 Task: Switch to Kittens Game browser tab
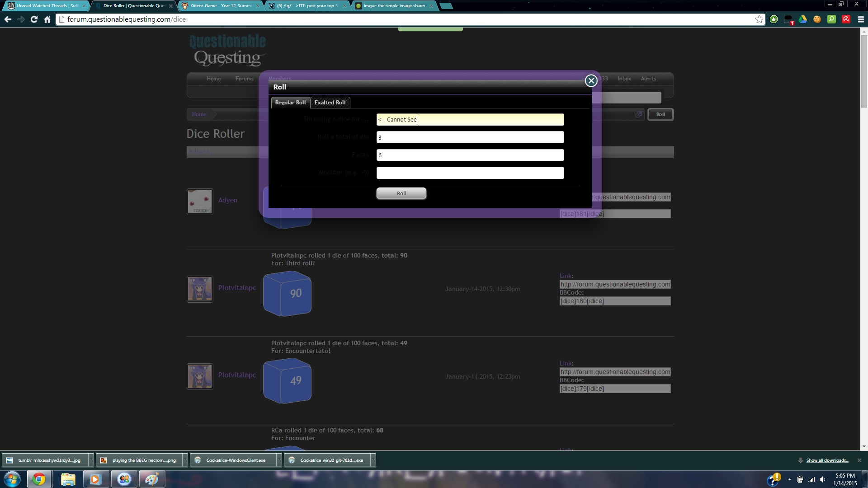(x=221, y=6)
